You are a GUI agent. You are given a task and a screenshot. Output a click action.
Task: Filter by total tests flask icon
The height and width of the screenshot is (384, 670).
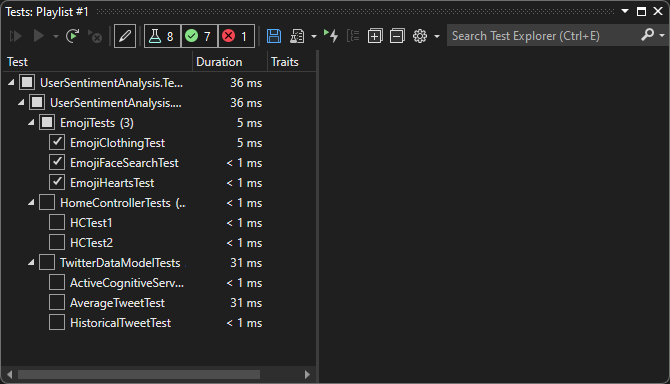pyautogui.click(x=162, y=36)
